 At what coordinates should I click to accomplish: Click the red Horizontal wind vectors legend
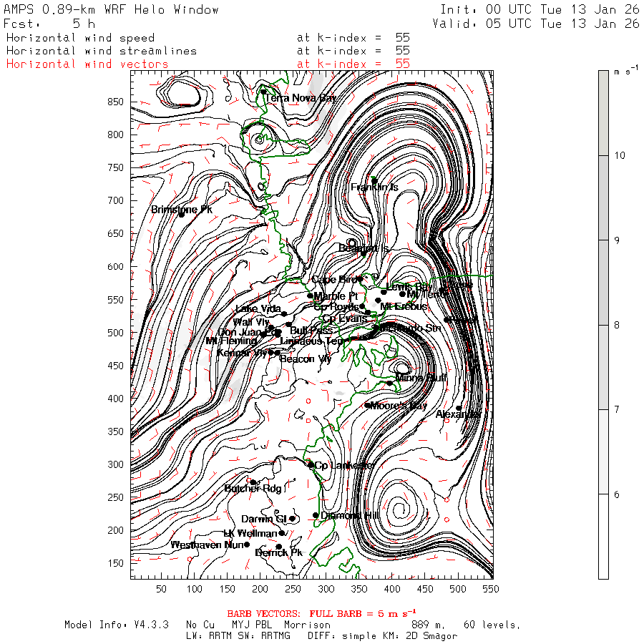coord(87,64)
